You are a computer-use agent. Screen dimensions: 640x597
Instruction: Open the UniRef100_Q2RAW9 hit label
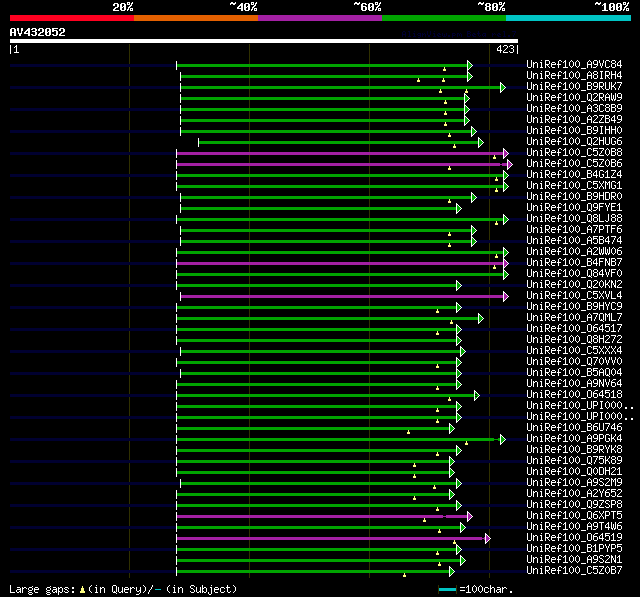tap(574, 98)
